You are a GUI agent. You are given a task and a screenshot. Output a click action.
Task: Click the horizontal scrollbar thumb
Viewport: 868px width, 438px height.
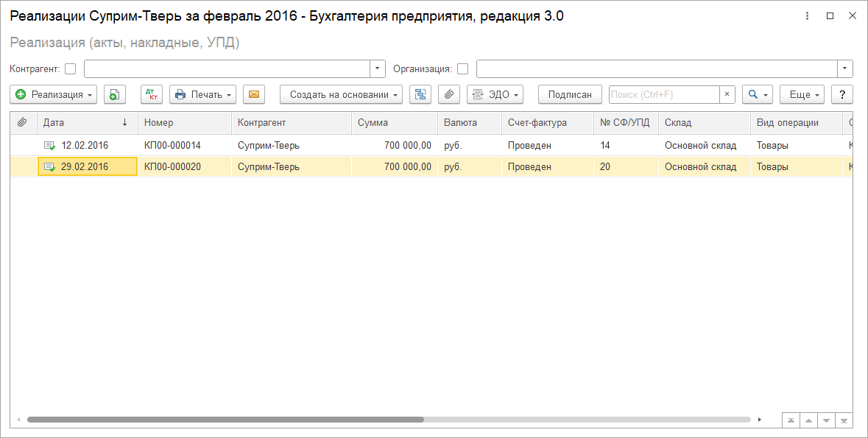point(225,420)
